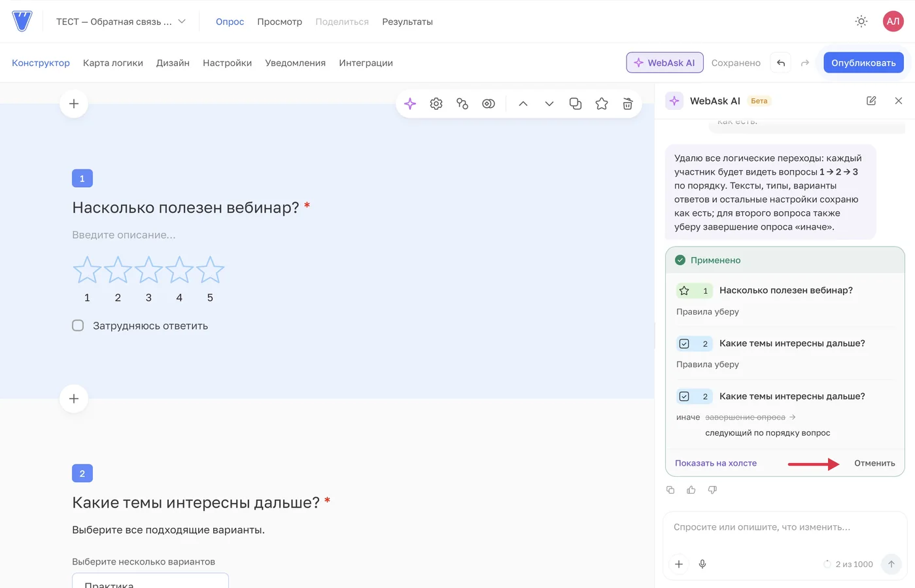
Task: Open question settings gear icon
Action: pyautogui.click(x=436, y=104)
